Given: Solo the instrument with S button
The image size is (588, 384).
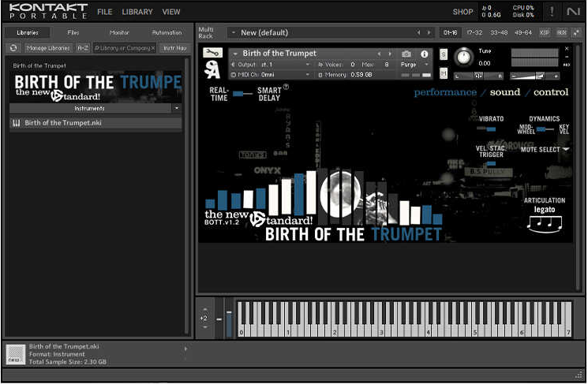Looking at the screenshot, I should pyautogui.click(x=444, y=54).
